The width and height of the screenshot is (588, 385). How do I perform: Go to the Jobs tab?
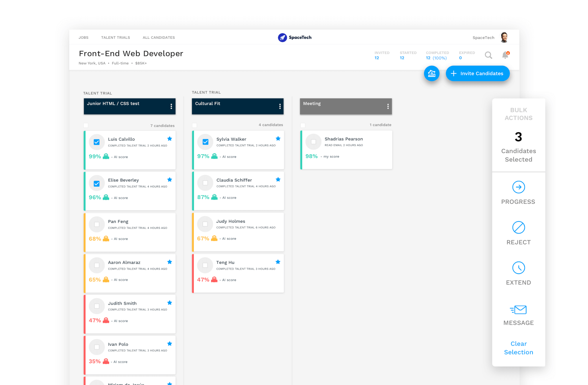tap(84, 38)
